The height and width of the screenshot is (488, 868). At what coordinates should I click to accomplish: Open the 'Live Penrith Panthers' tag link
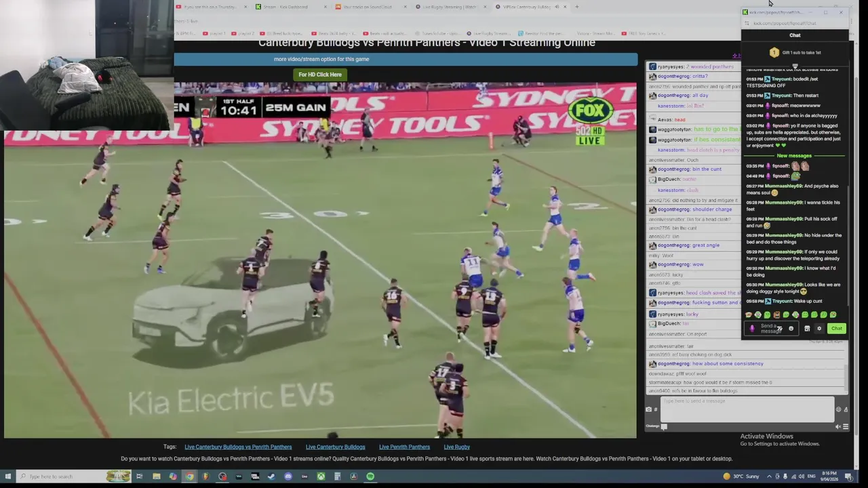point(404,447)
